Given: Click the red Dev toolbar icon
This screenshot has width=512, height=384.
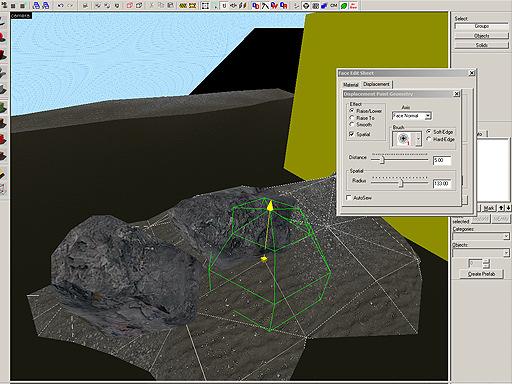Looking at the screenshot, I should point(354,5).
